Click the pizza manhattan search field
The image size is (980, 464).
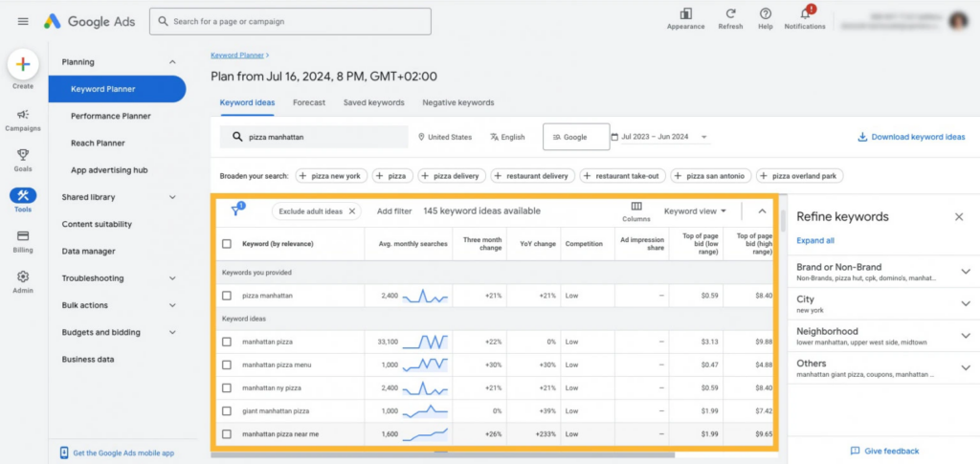pos(314,137)
